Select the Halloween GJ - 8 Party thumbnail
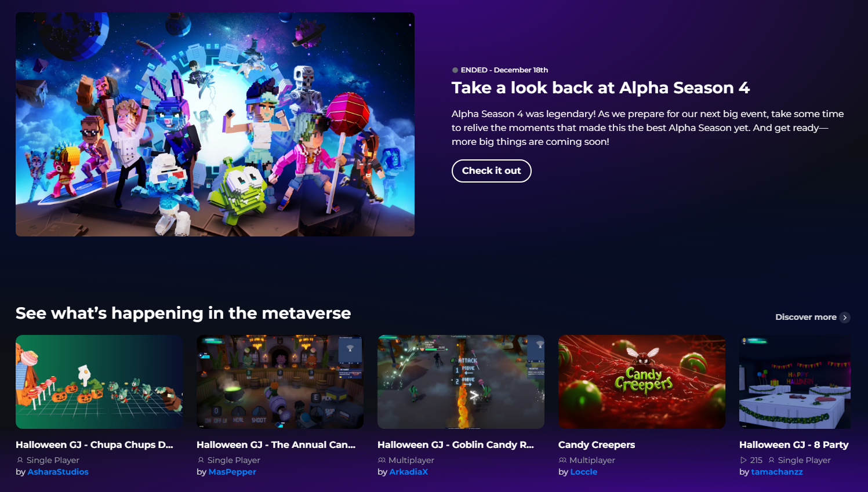Viewport: 868px width, 492px height. tap(795, 382)
